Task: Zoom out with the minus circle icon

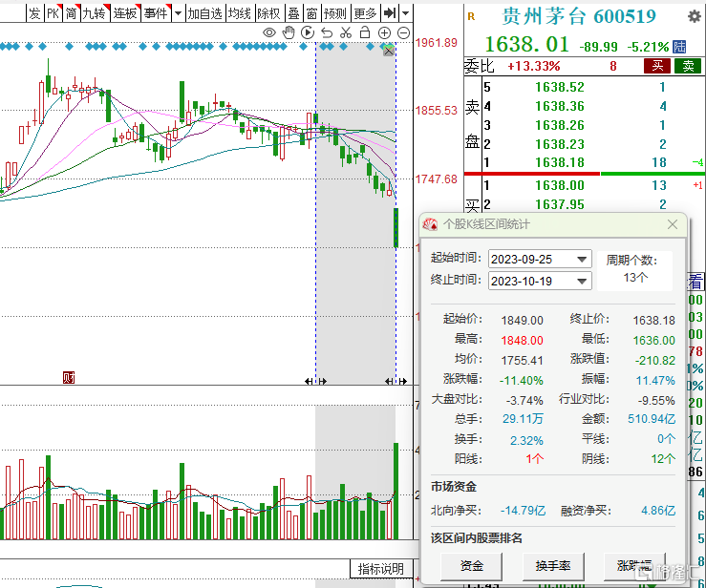Action: 403,32
